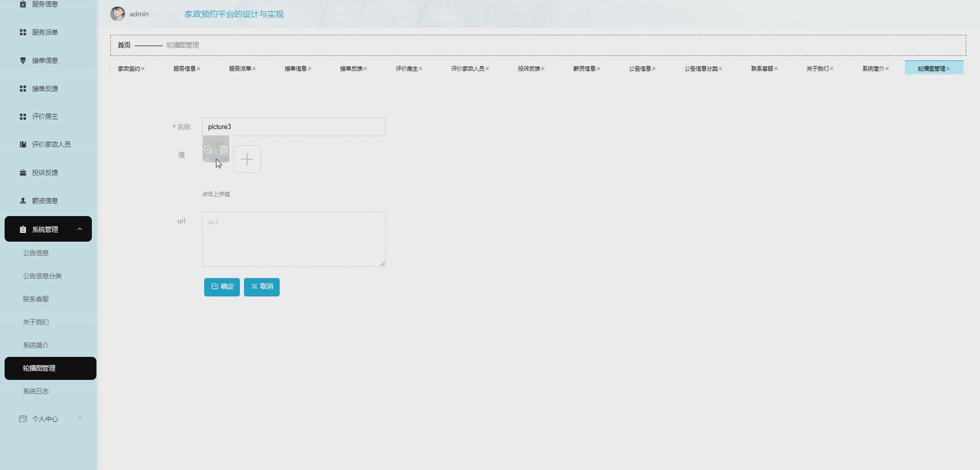Screen dimensions: 980x470
Task: Click the 点击上传值 hint text
Action: pos(216,194)
